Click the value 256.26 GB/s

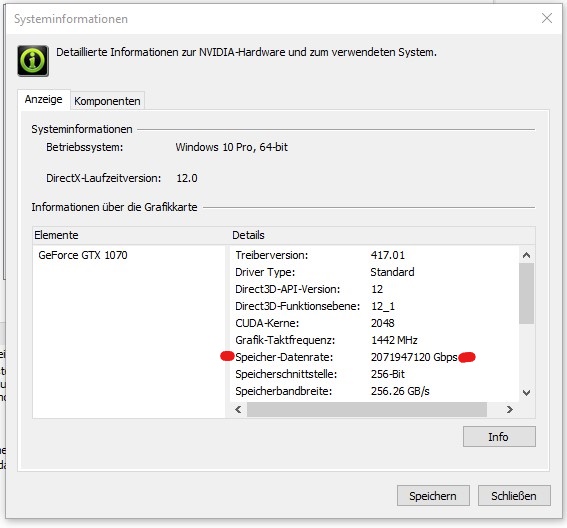(400, 391)
